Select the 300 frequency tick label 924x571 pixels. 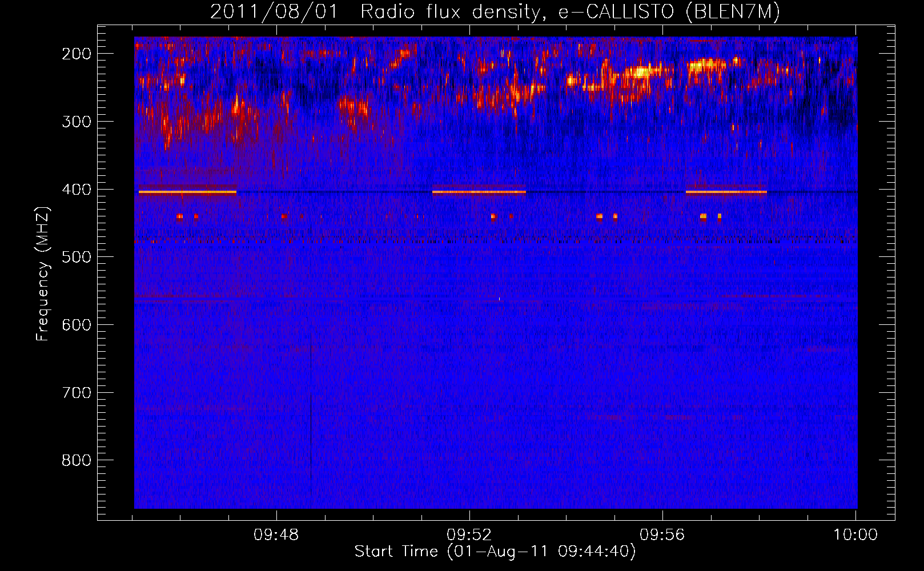77,122
